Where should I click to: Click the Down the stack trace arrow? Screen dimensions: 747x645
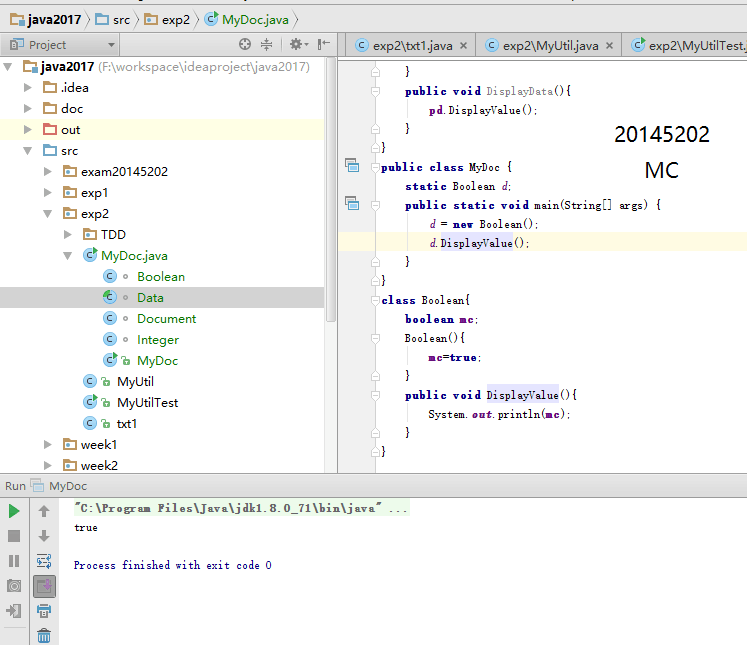(44, 536)
